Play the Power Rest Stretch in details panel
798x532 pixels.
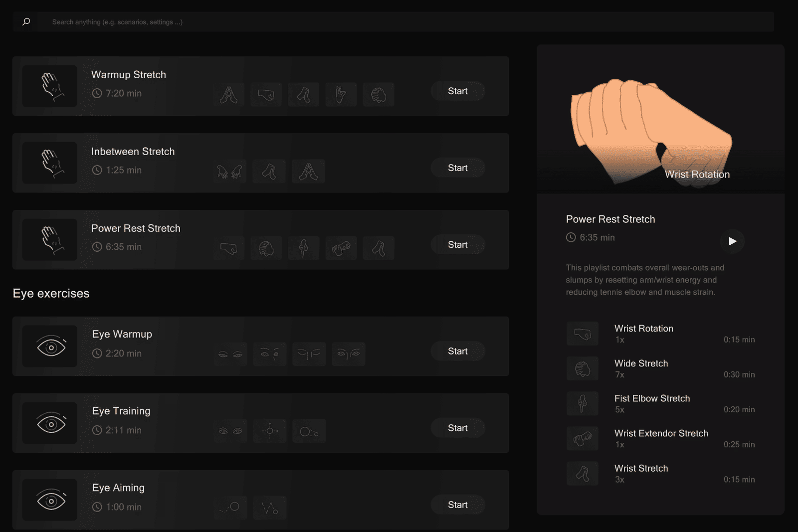point(732,241)
